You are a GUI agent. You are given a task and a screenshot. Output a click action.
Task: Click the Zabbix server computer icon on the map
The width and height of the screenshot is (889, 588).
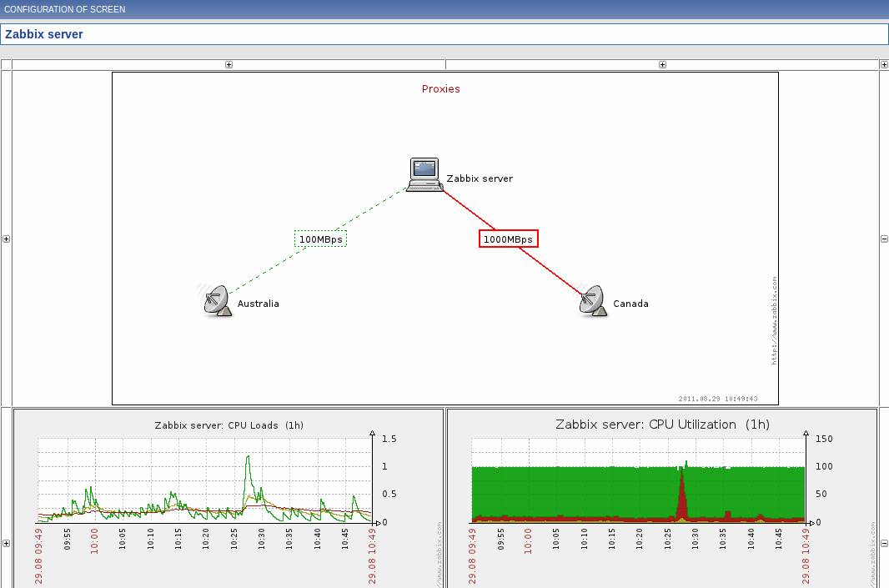pyautogui.click(x=424, y=174)
